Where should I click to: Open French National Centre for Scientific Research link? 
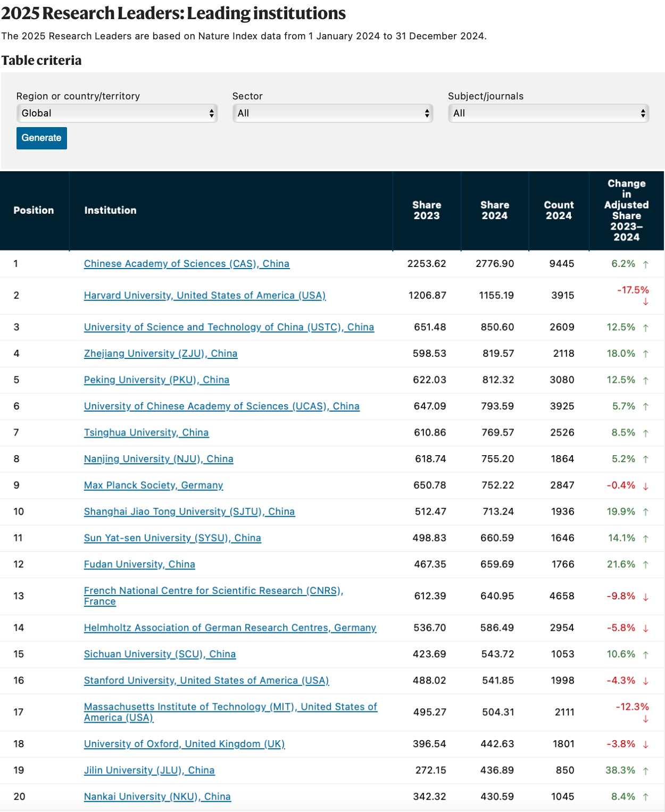pos(213,596)
